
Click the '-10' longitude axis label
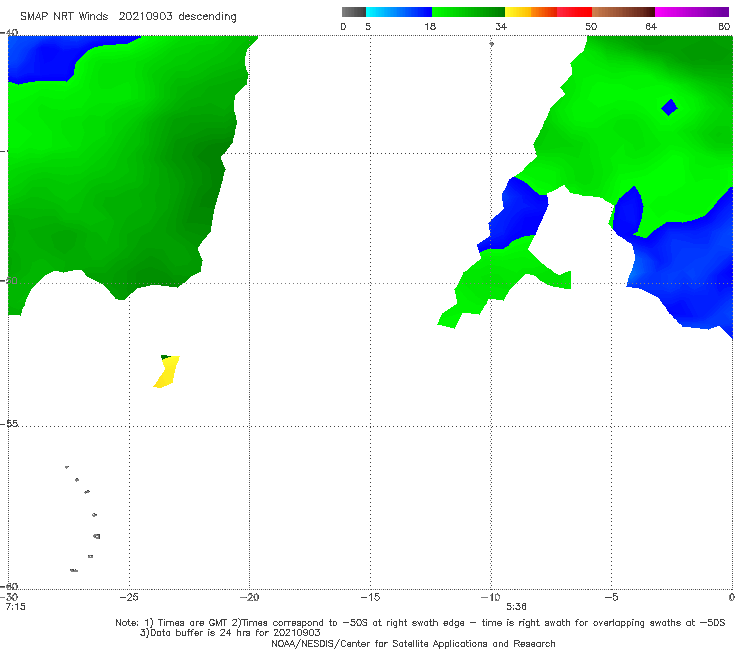[490, 597]
